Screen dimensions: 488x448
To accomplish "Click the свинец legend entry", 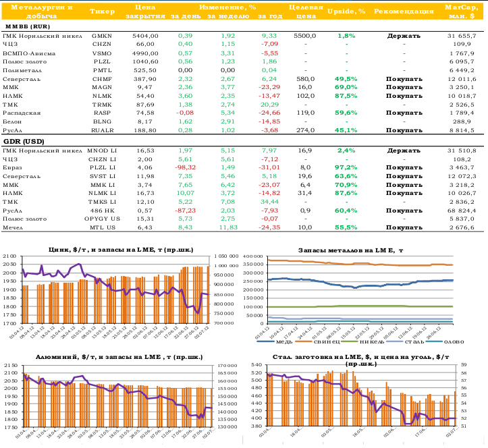I will tap(317, 341).
